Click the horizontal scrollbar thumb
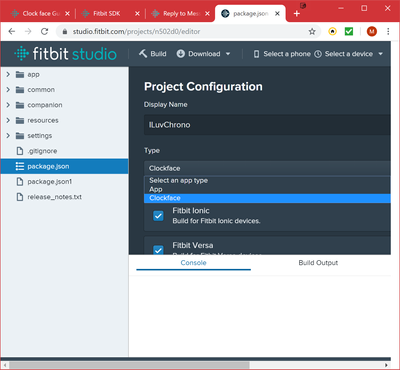The image size is (400, 370). 128,365
